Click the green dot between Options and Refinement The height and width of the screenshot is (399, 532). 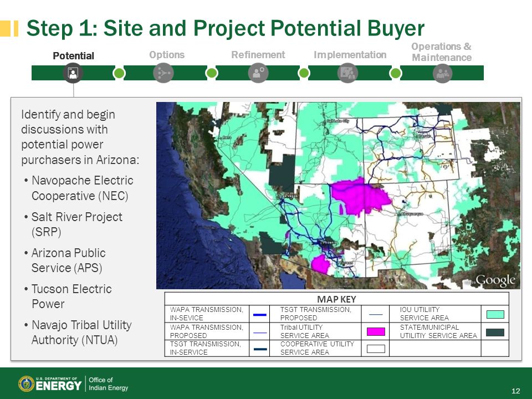coord(211,73)
